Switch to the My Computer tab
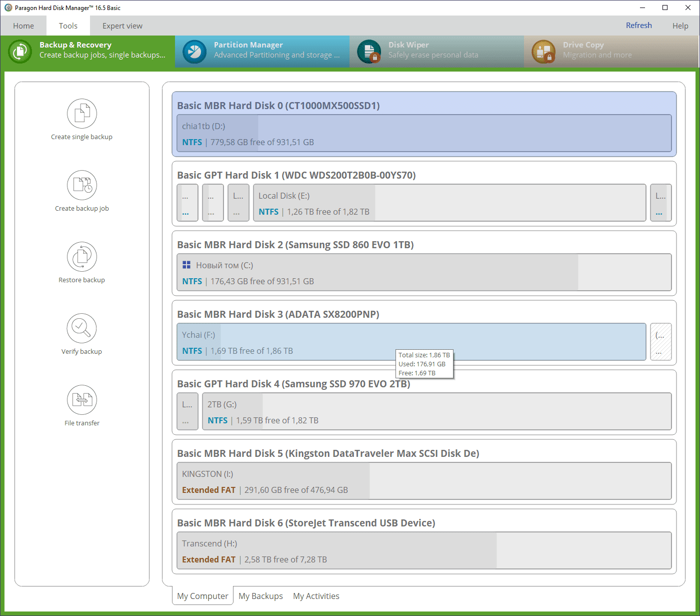 pyautogui.click(x=202, y=595)
